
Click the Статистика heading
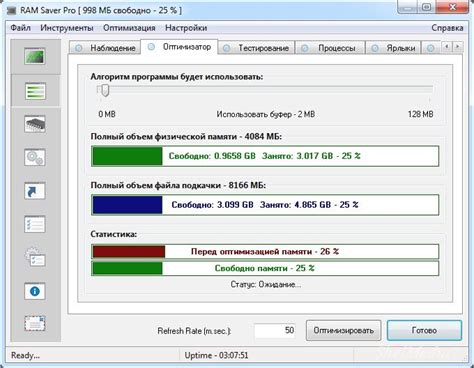point(114,234)
